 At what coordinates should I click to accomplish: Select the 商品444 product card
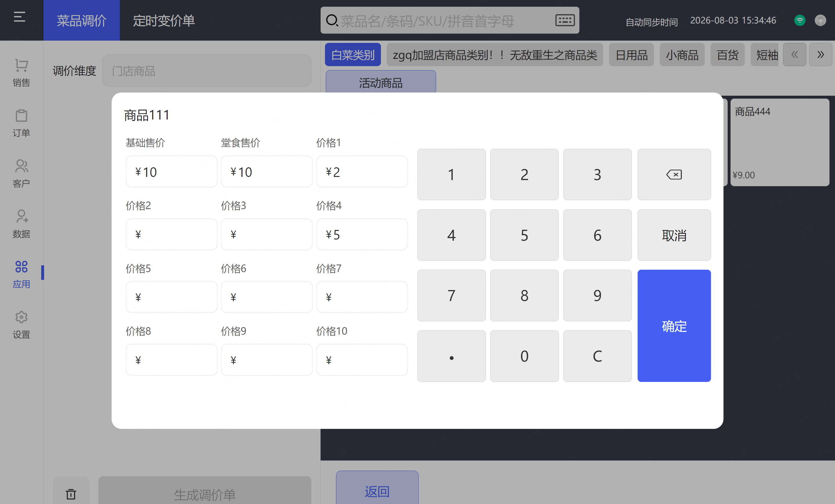pyautogui.click(x=780, y=142)
